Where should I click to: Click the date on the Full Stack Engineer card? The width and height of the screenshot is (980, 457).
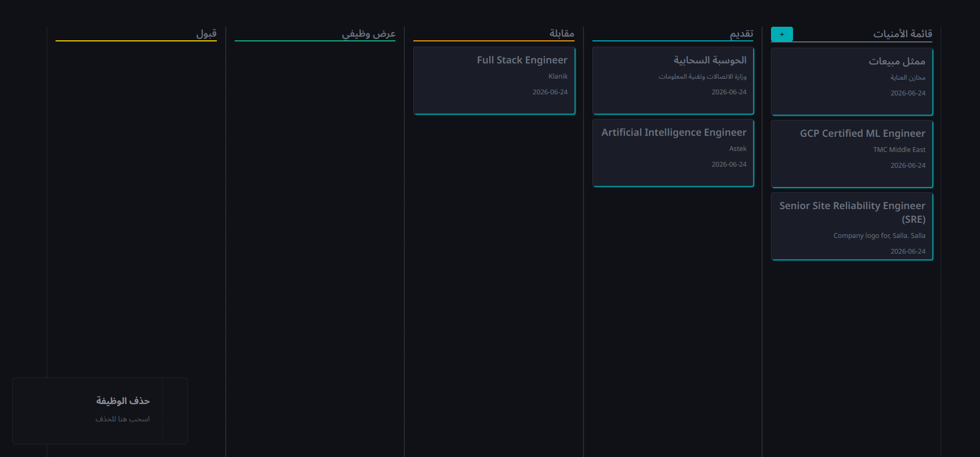(550, 92)
